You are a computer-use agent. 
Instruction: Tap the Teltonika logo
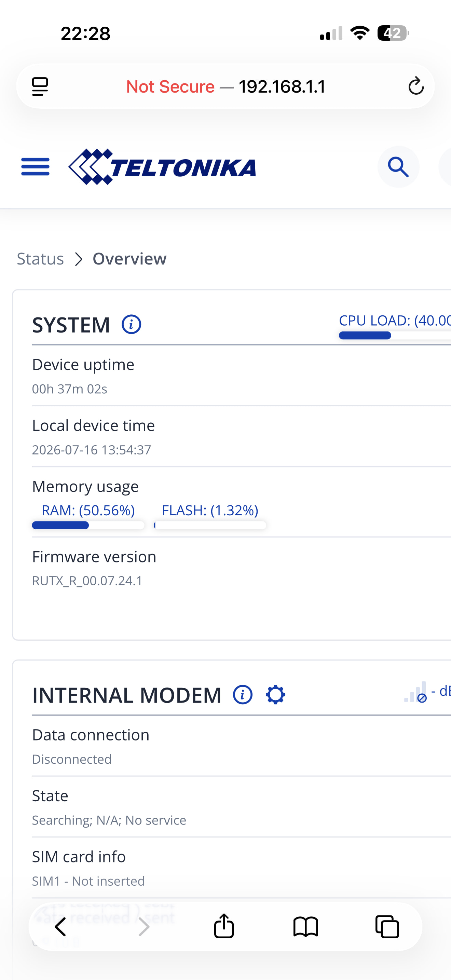click(162, 167)
